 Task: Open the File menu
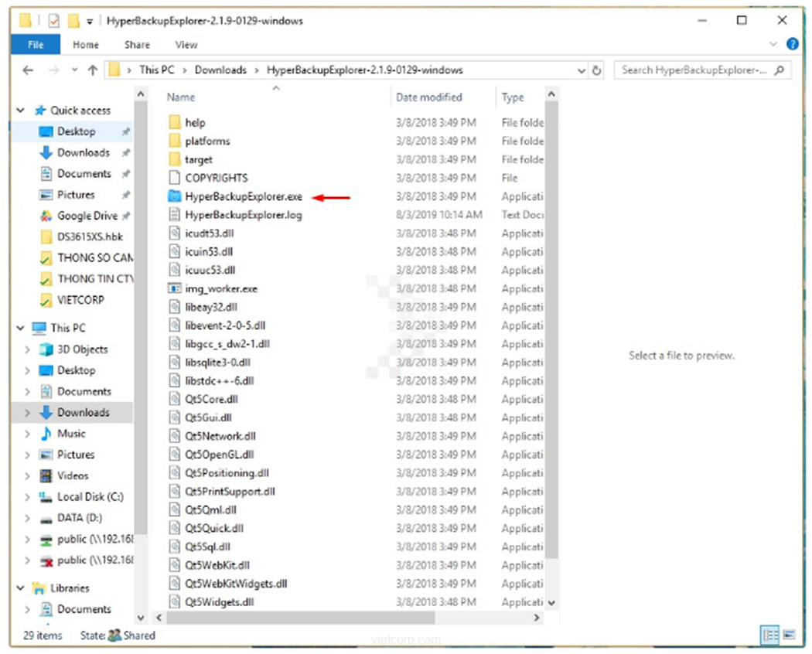[x=36, y=45]
